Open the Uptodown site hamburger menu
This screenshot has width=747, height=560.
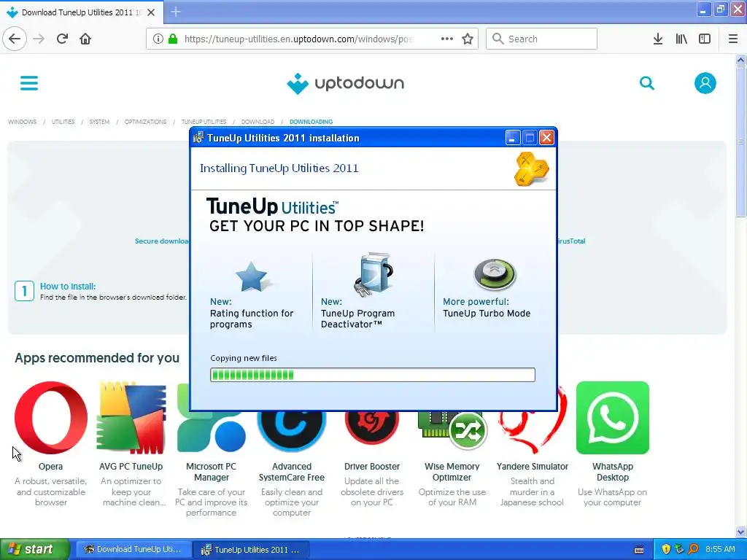29,83
